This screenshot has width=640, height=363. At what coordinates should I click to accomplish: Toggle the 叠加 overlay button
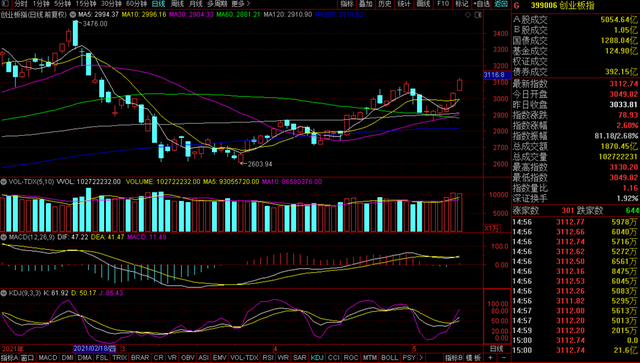[x=365, y=4]
